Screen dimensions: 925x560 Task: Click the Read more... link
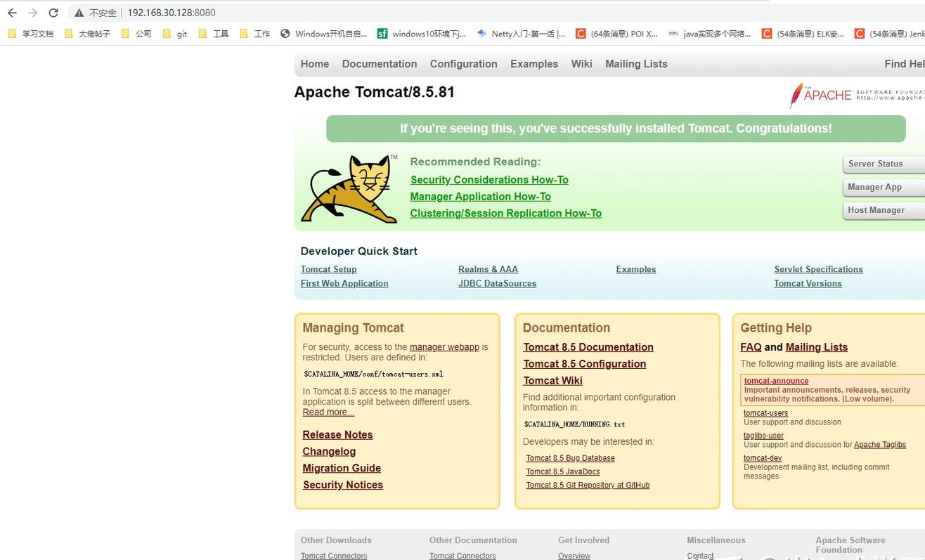328,412
